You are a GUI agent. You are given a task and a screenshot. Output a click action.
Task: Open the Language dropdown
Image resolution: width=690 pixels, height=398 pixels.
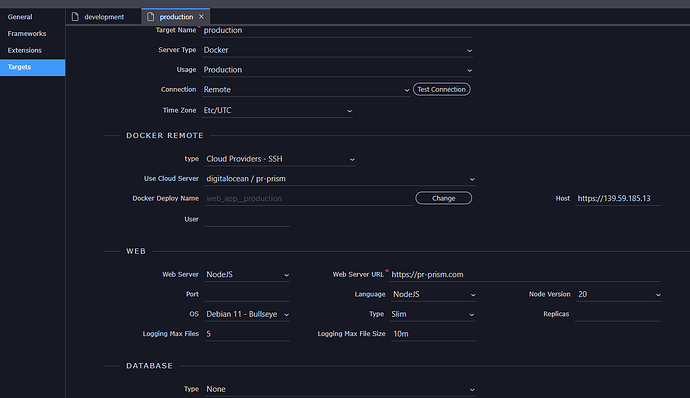[433, 295]
